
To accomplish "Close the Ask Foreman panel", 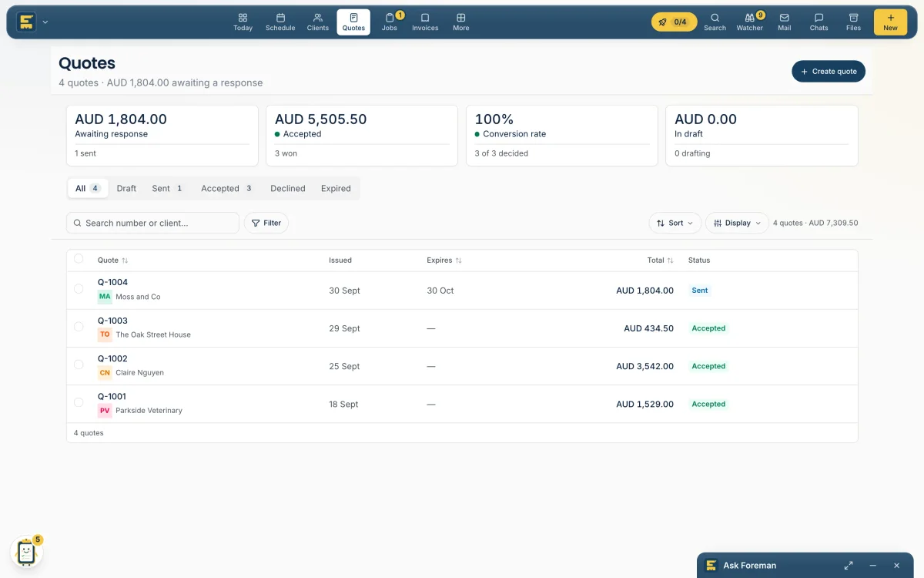I will (x=896, y=565).
